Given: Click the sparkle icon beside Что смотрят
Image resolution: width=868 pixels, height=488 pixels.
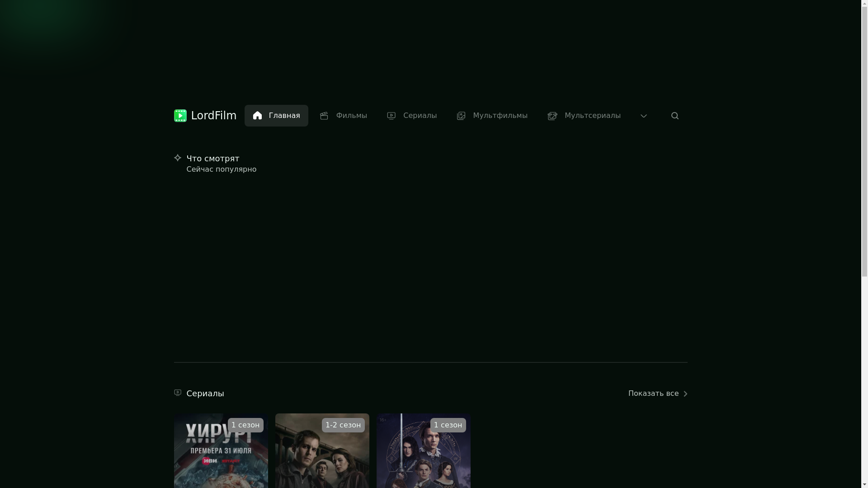Looking at the screenshot, I should pyautogui.click(x=178, y=158).
